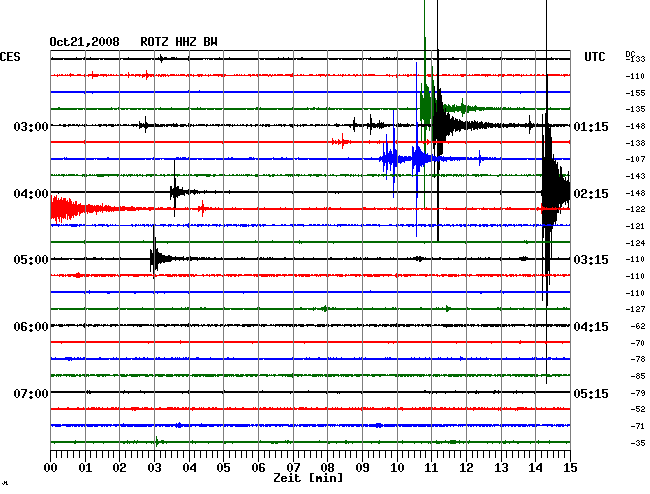The width and height of the screenshot is (650, 494).
Task: Click minute tick label 06
Action: (258, 468)
